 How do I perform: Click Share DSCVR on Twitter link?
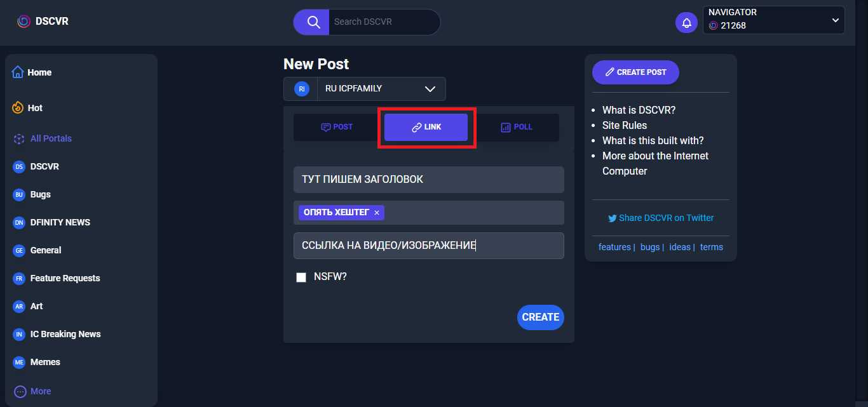[661, 218]
